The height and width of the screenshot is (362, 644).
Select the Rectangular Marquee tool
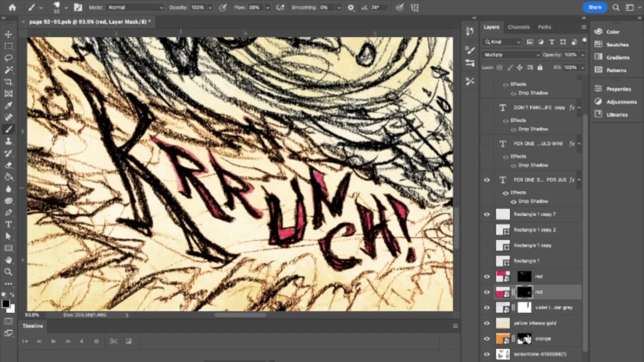(x=9, y=46)
